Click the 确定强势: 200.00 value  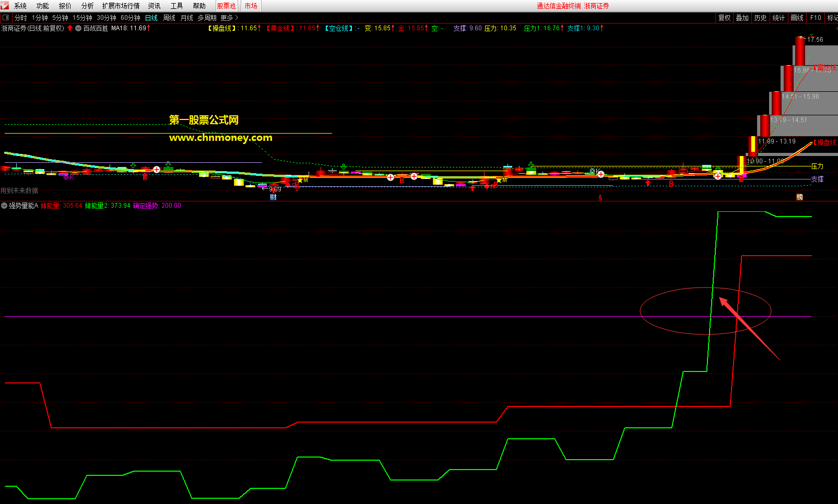click(x=157, y=206)
